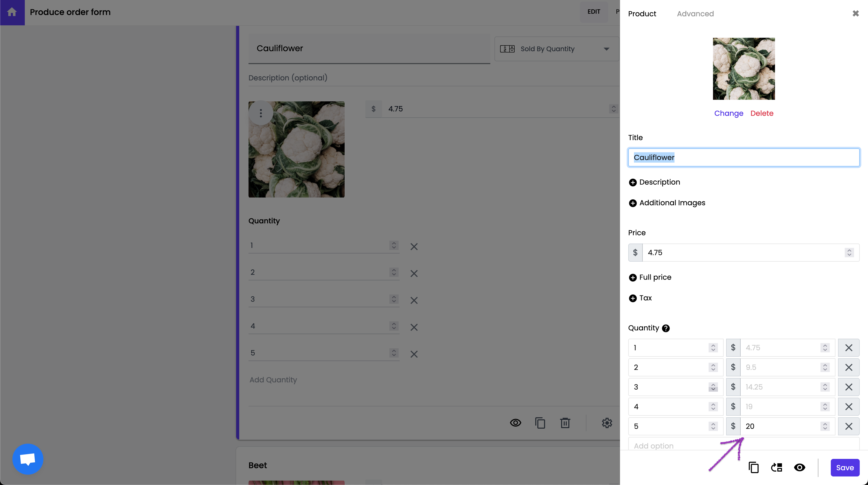Open the Sold By Quantity dropdown
868x485 pixels.
[x=556, y=49]
